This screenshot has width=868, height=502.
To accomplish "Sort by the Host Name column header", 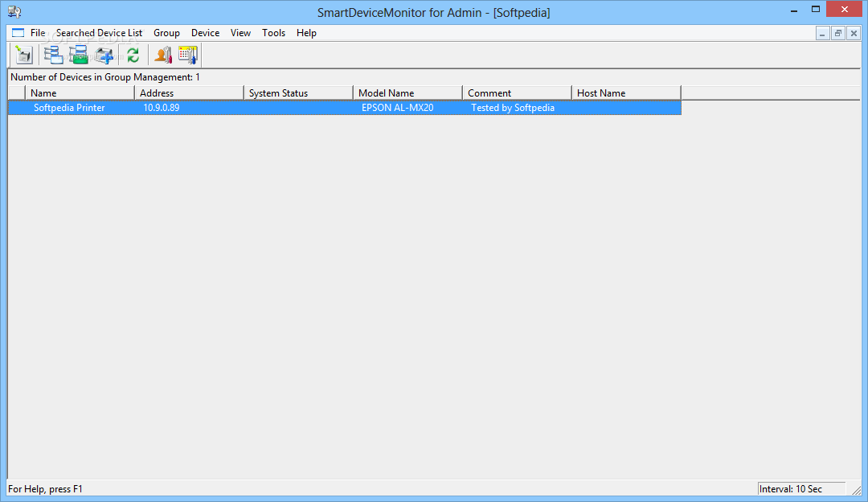I will [627, 93].
